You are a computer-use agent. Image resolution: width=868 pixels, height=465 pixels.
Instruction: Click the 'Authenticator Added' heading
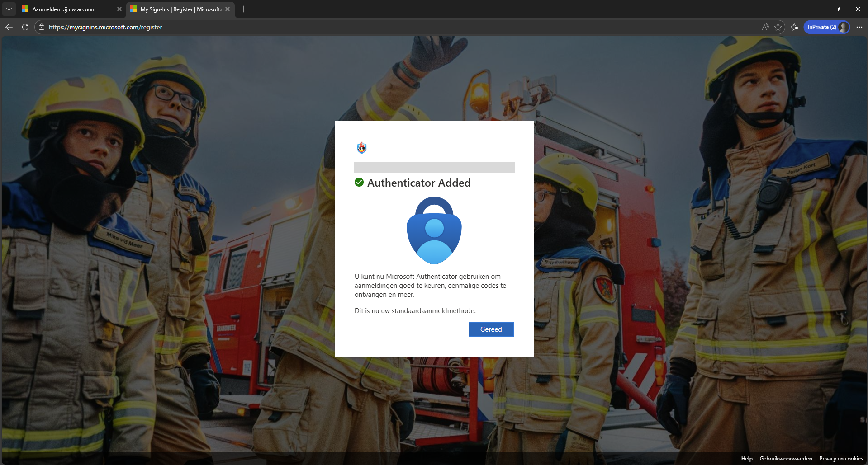point(419,183)
